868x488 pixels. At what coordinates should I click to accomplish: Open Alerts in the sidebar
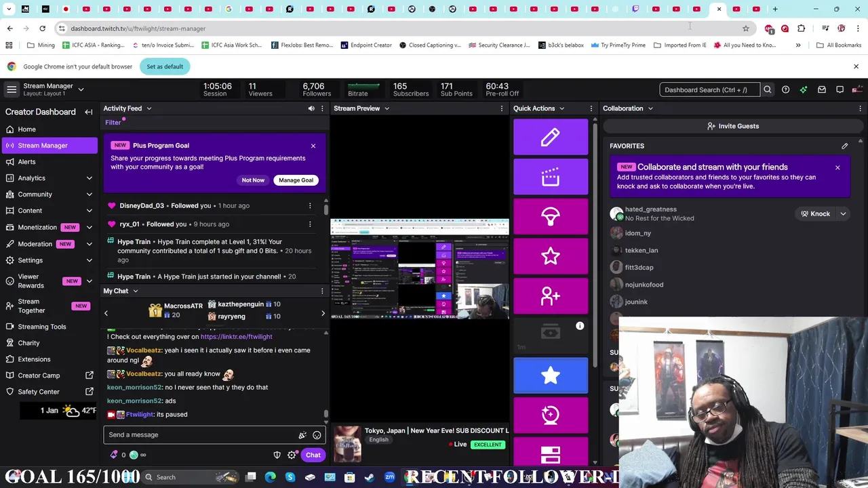point(49,161)
